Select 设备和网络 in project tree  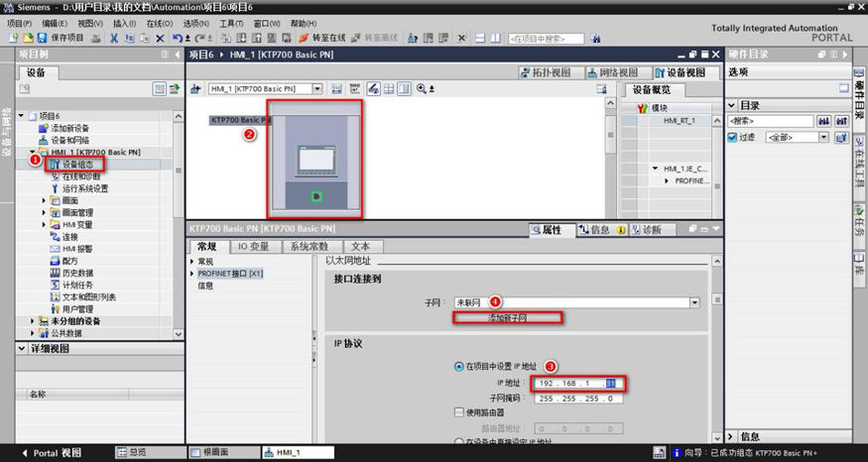point(69,140)
